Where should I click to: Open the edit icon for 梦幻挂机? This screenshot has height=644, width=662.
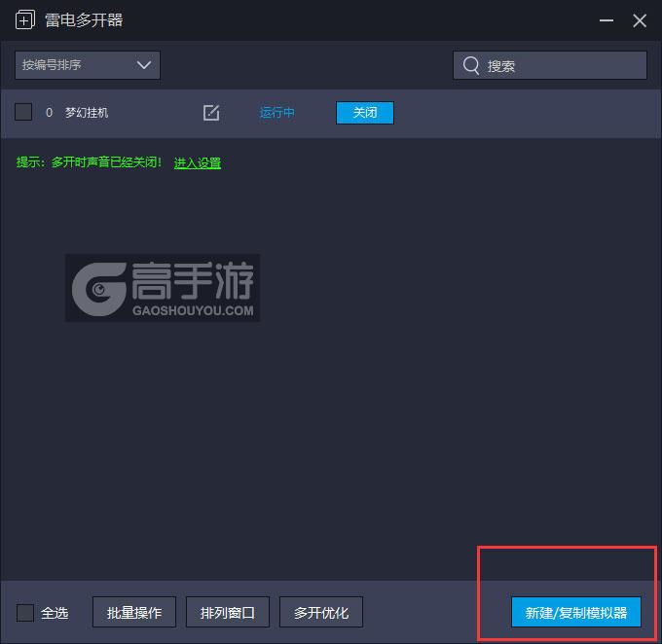211,113
